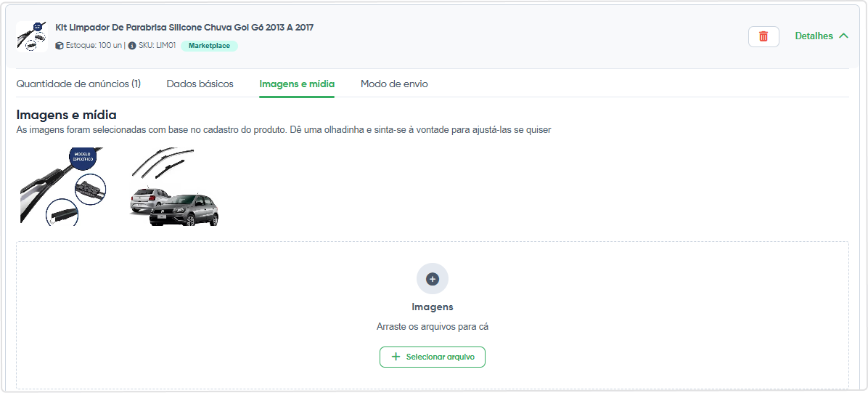Click the Imagens e mídia section heading
The height and width of the screenshot is (393, 868).
tap(67, 116)
